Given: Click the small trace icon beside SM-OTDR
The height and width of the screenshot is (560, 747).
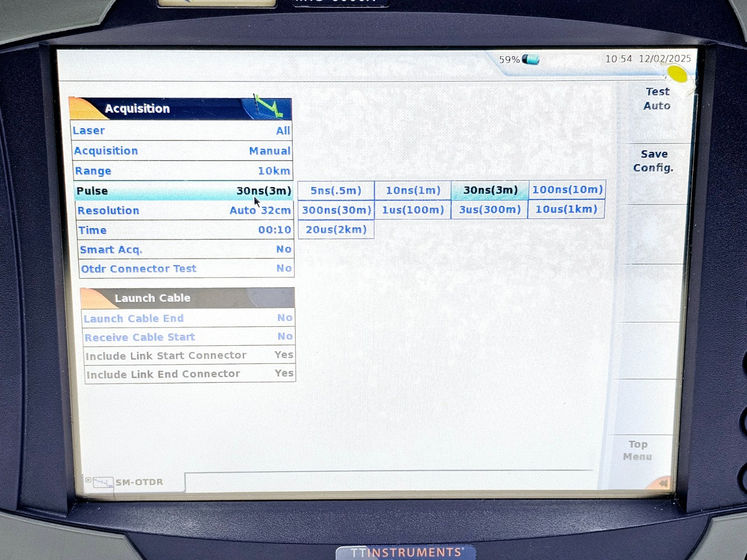Looking at the screenshot, I should point(103,482).
